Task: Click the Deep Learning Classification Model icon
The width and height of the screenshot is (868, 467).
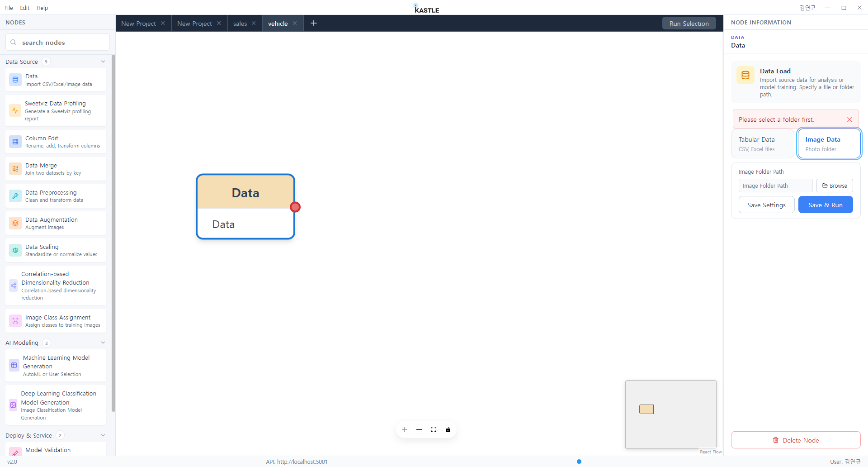Action: tap(14, 405)
